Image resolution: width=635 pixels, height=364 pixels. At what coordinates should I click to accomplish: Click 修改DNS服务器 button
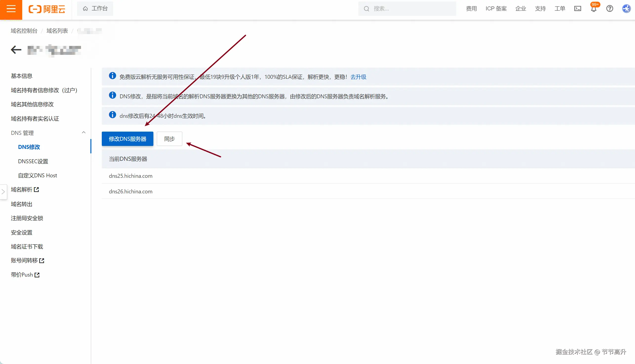click(127, 139)
